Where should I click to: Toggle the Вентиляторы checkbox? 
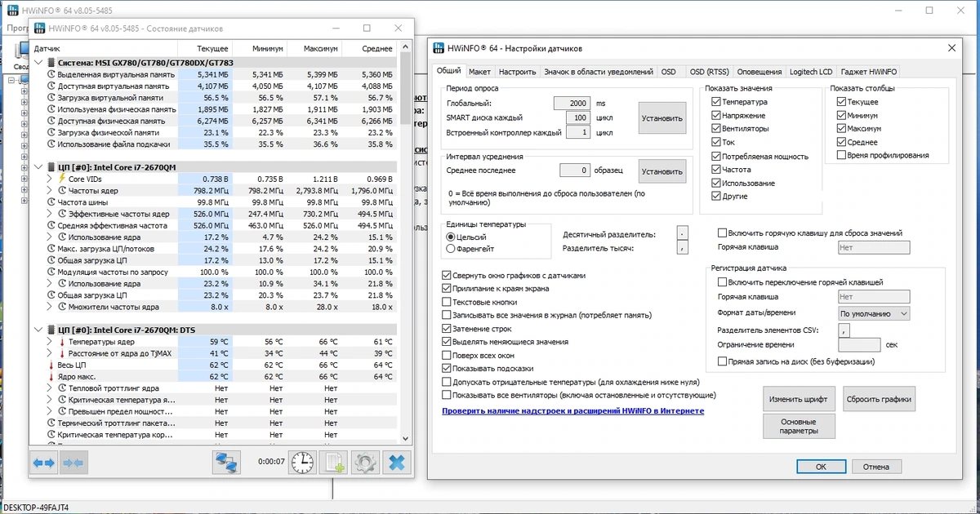(x=716, y=129)
